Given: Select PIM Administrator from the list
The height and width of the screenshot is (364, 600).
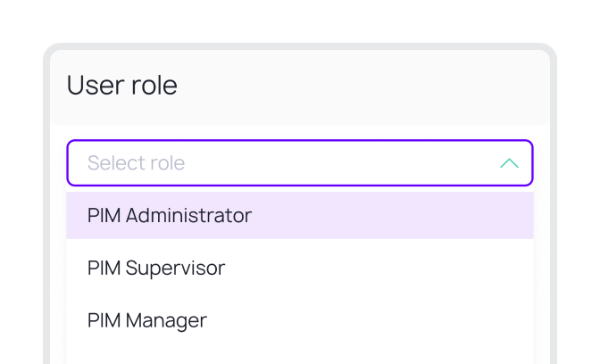Looking at the screenshot, I should [170, 216].
